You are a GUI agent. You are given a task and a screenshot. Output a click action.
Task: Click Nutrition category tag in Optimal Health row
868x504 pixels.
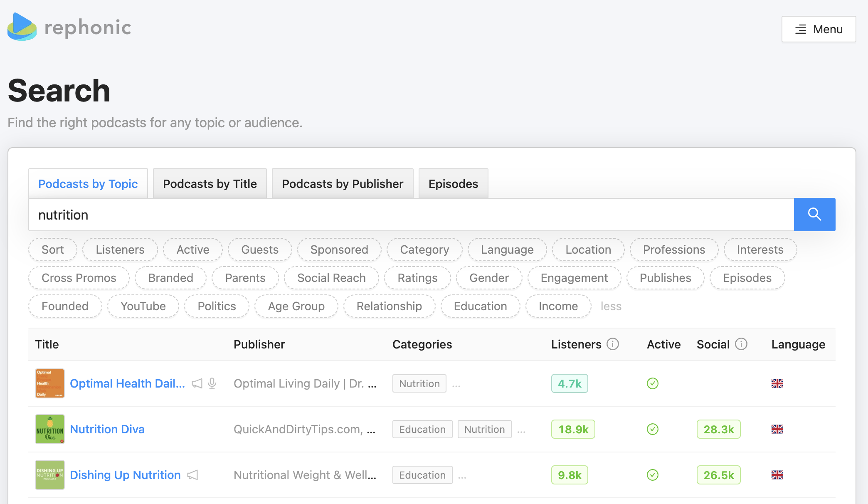[419, 383]
